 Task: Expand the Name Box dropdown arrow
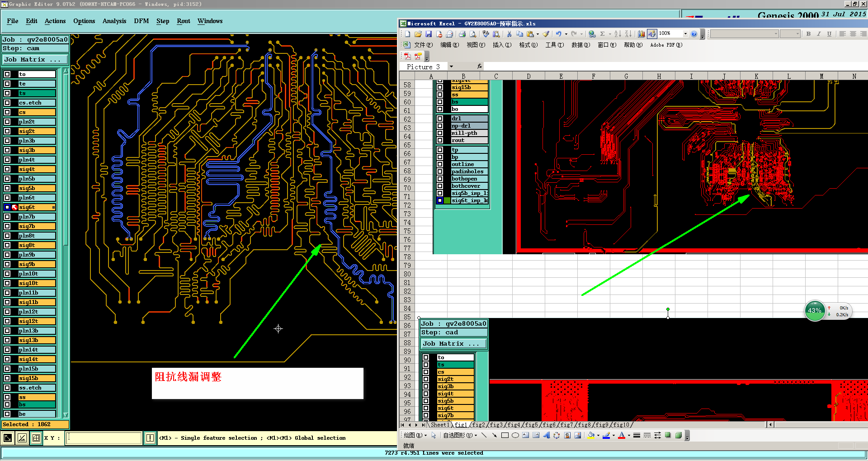click(x=451, y=67)
